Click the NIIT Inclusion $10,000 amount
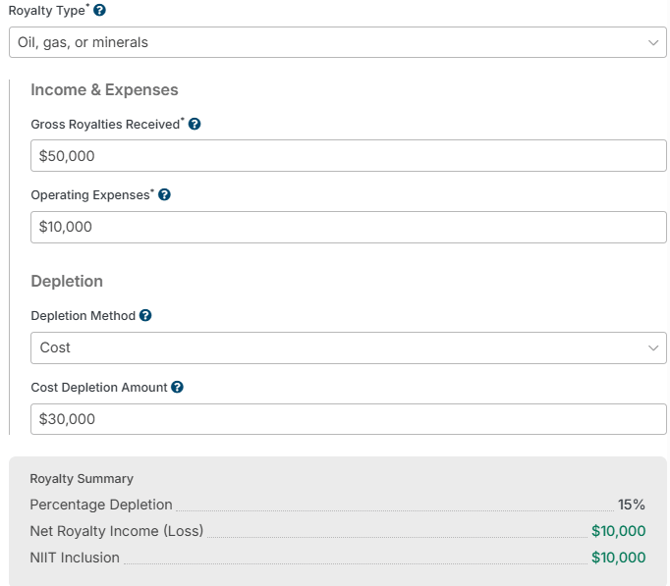Image resolution: width=670 pixels, height=586 pixels. pyautogui.click(x=618, y=557)
